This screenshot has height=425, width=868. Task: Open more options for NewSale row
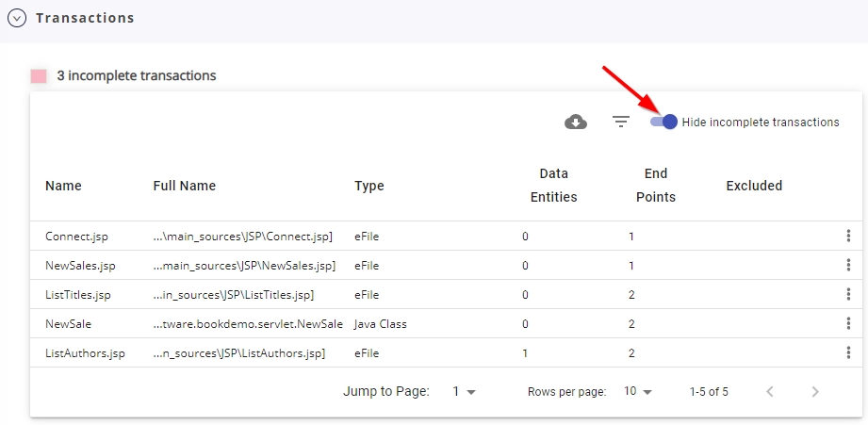(x=848, y=324)
